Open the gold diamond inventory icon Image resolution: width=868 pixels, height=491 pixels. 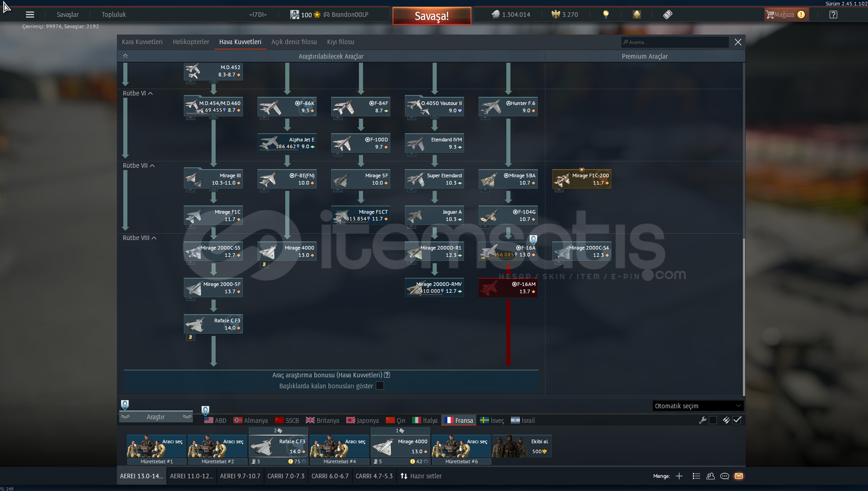(x=636, y=15)
